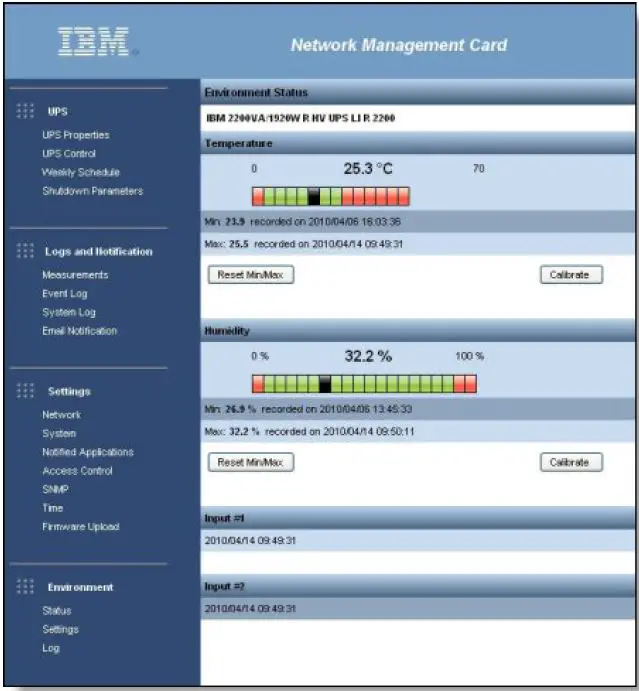Click the Network Management Card title
639x691 pixels.
point(399,45)
